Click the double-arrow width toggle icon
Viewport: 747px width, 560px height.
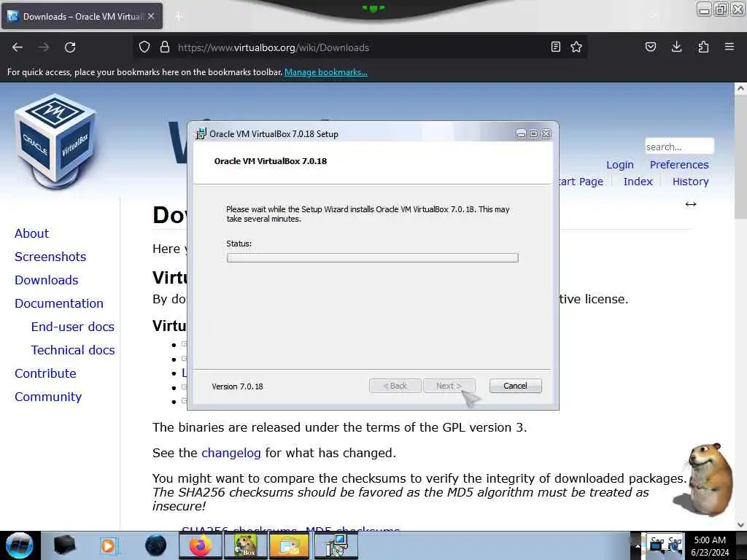tap(691, 204)
